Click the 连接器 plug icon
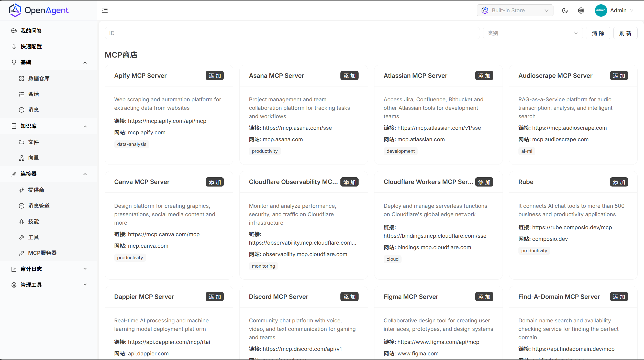Viewport: 644px width, 360px height. (14, 174)
